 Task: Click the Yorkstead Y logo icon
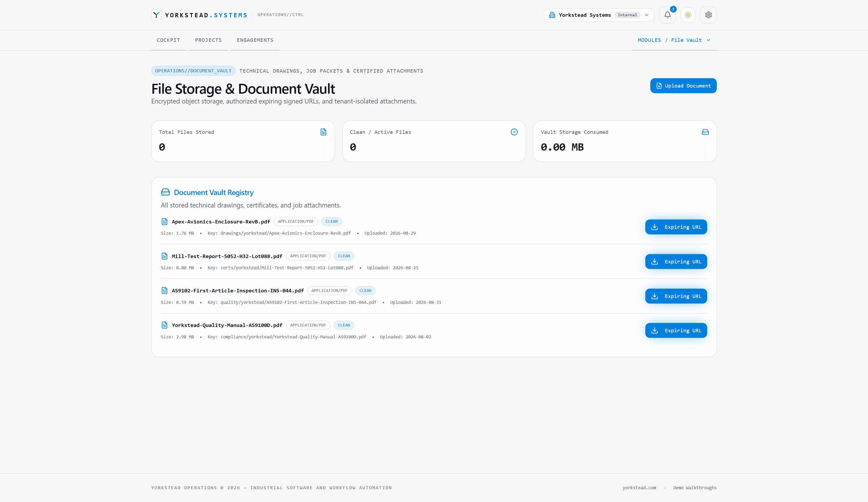(x=156, y=15)
